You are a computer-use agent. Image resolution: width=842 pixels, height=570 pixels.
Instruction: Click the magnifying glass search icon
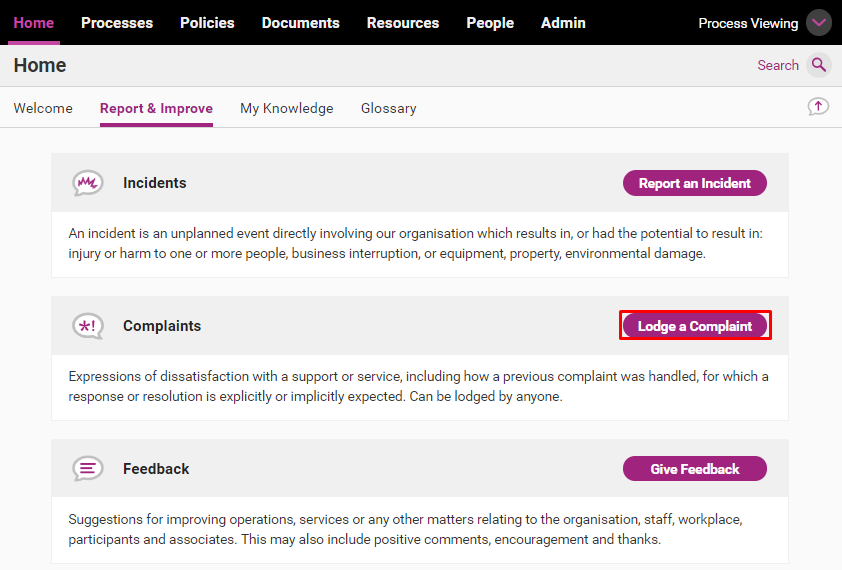click(x=819, y=65)
